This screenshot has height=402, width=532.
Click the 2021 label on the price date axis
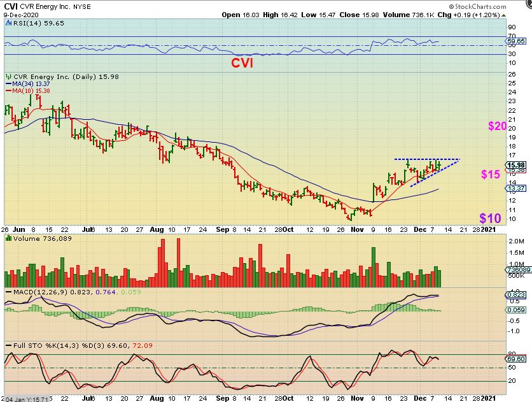488,229
